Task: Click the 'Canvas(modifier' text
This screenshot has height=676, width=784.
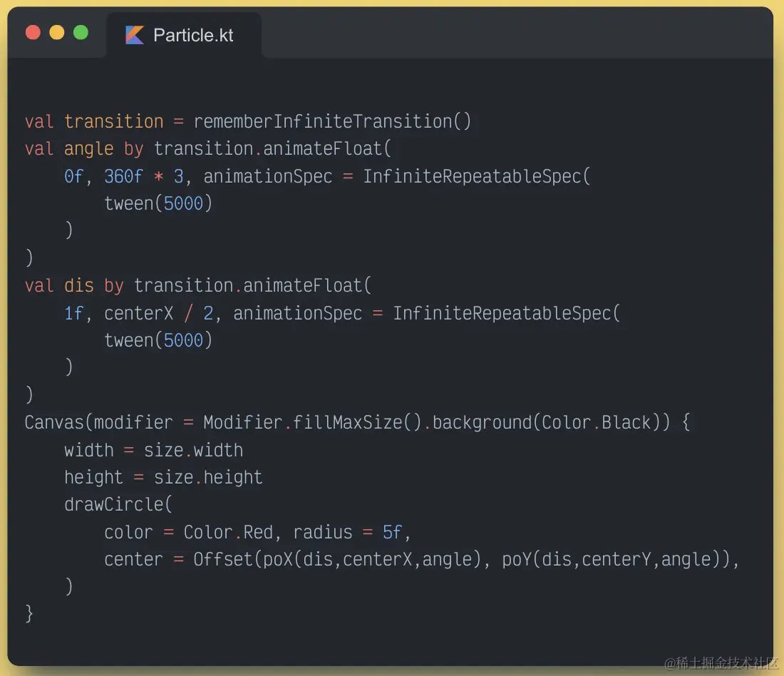Action: coord(98,422)
